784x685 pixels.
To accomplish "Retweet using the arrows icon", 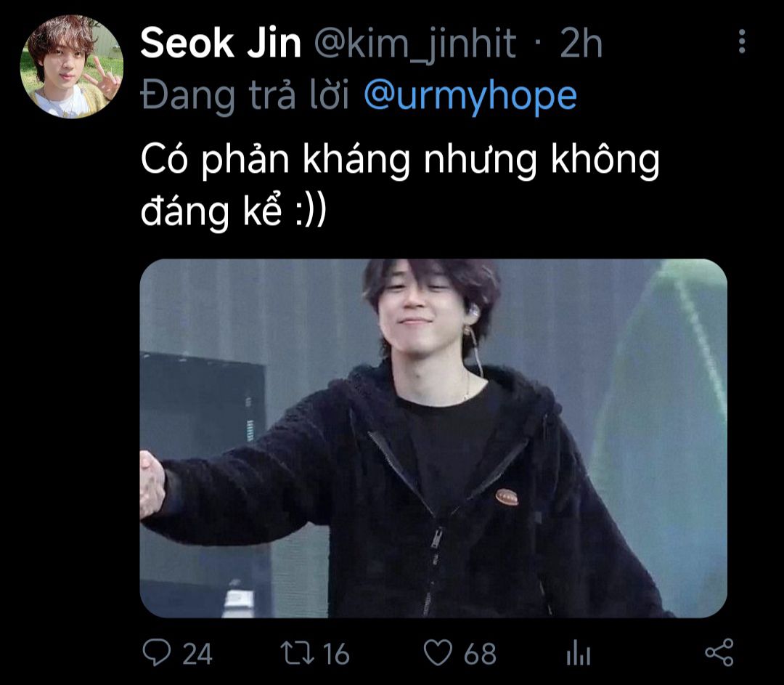I will [x=297, y=653].
